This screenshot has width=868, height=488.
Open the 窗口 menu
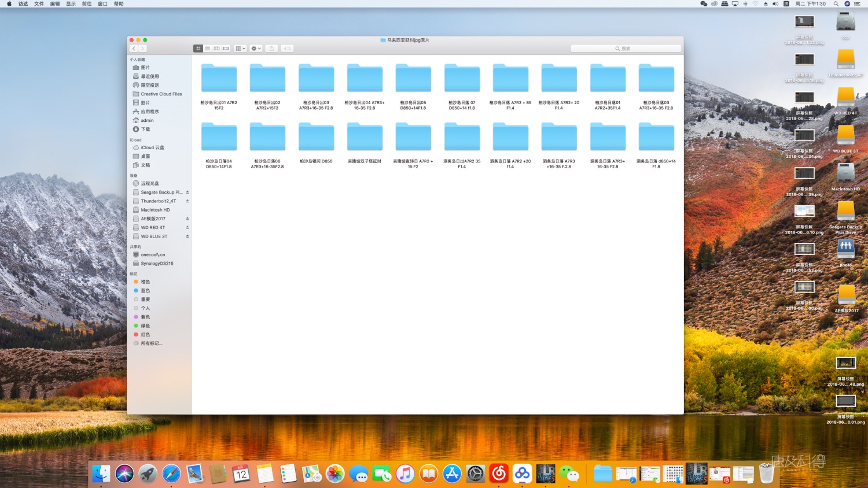(102, 3)
